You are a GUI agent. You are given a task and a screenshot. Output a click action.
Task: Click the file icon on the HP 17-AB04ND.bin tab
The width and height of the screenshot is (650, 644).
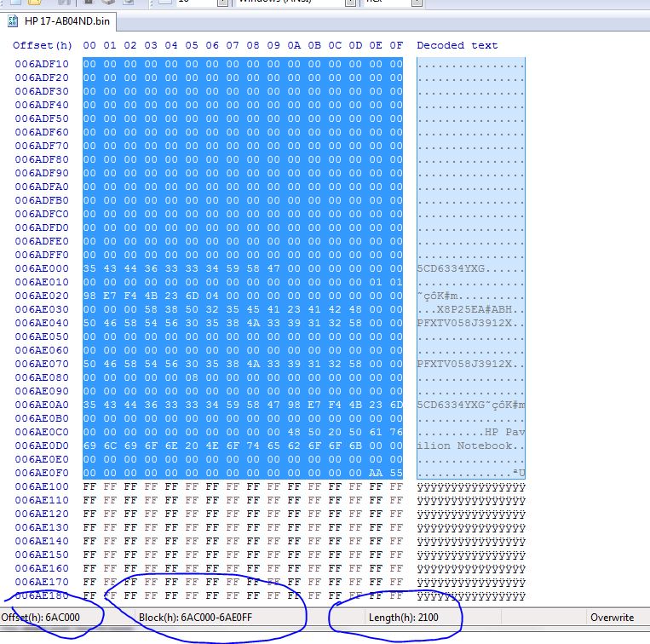click(13, 21)
